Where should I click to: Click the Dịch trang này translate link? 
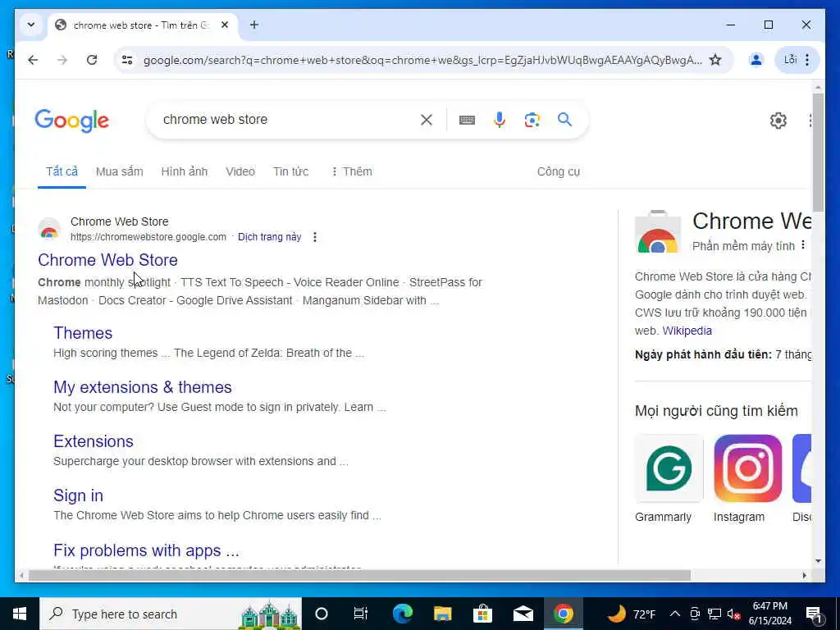[269, 237]
